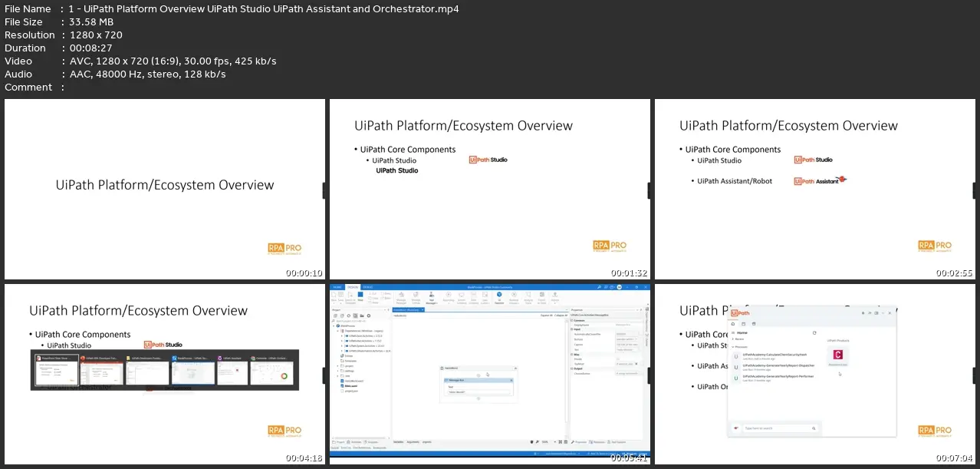Click the Home icon tab in UiPath Assistant
This screenshot has height=469, width=980.
(733, 324)
